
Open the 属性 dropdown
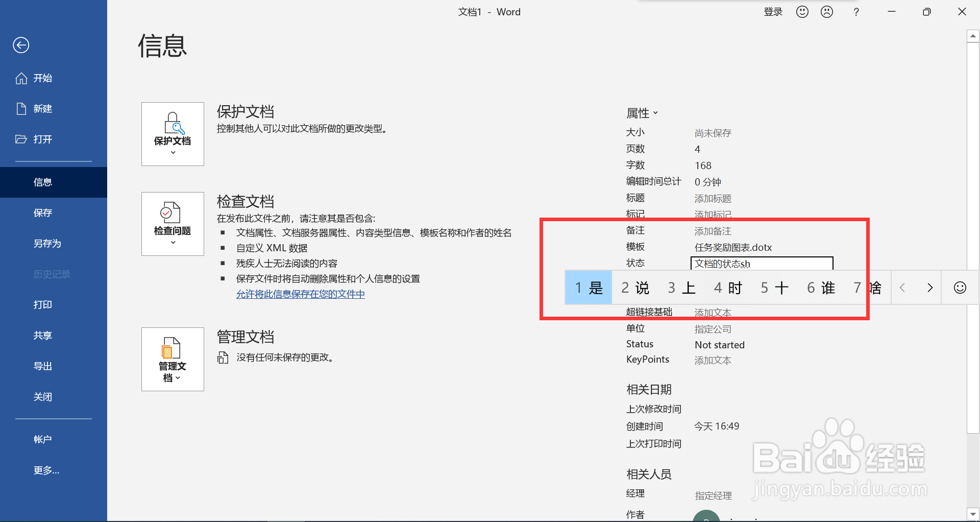tap(642, 113)
